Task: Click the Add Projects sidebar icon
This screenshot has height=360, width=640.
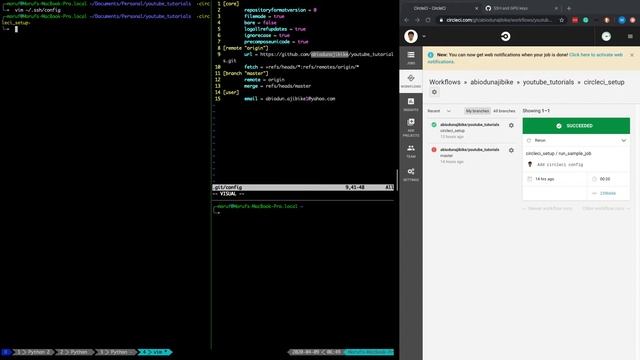Action: pos(411,127)
